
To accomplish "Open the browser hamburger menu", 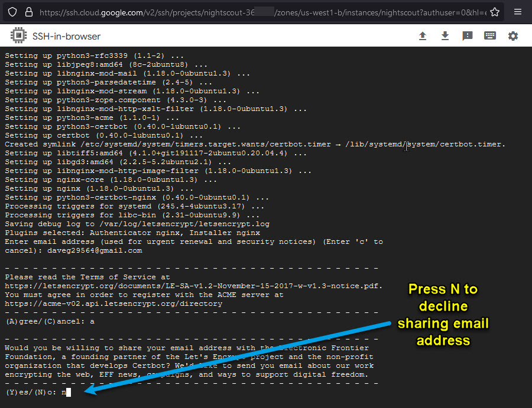I will coord(518,12).
